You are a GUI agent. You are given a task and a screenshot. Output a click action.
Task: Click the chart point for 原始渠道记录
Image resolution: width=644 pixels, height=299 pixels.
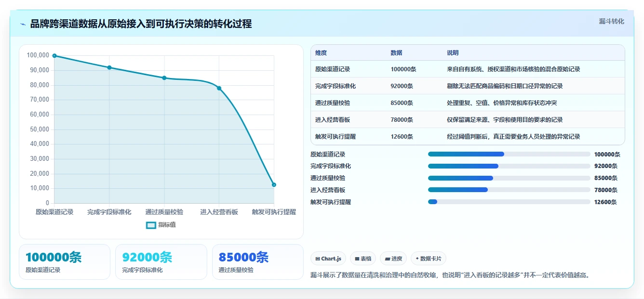pyautogui.click(x=54, y=56)
